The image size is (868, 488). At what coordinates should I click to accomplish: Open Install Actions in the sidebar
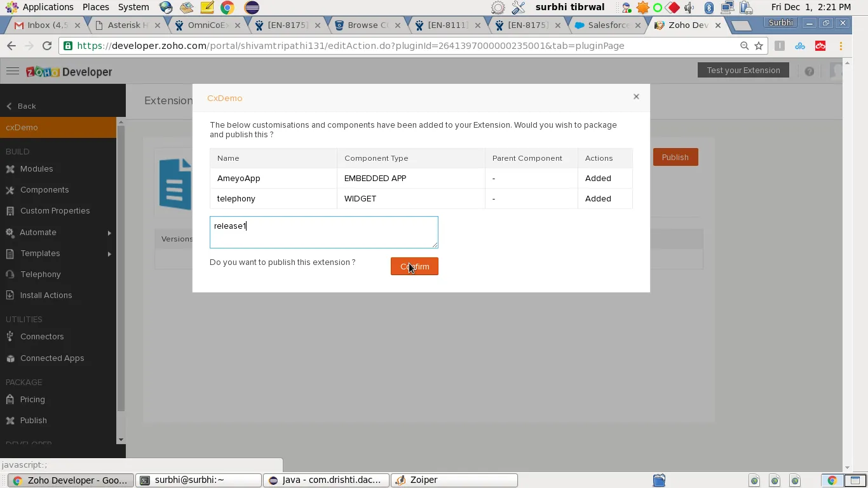[x=46, y=295]
